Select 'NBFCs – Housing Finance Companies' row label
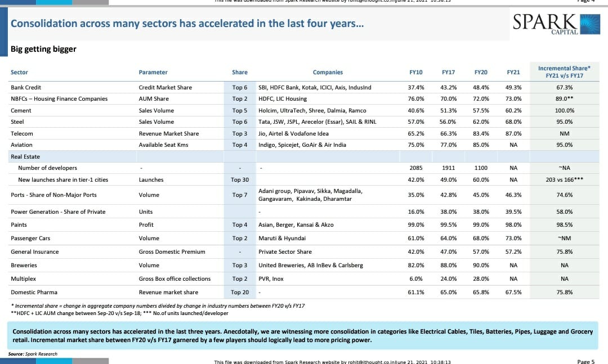The height and width of the screenshot is (364, 608). 59,98
